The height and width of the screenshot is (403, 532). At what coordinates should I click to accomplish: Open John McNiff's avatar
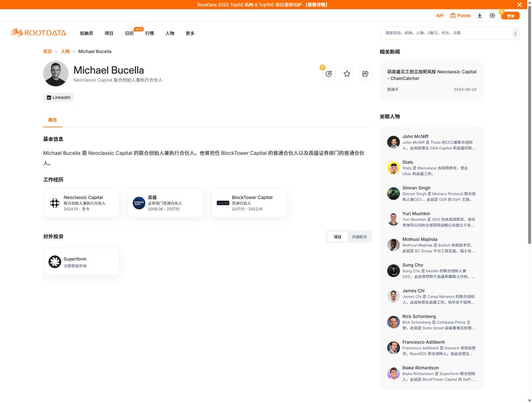click(x=393, y=142)
